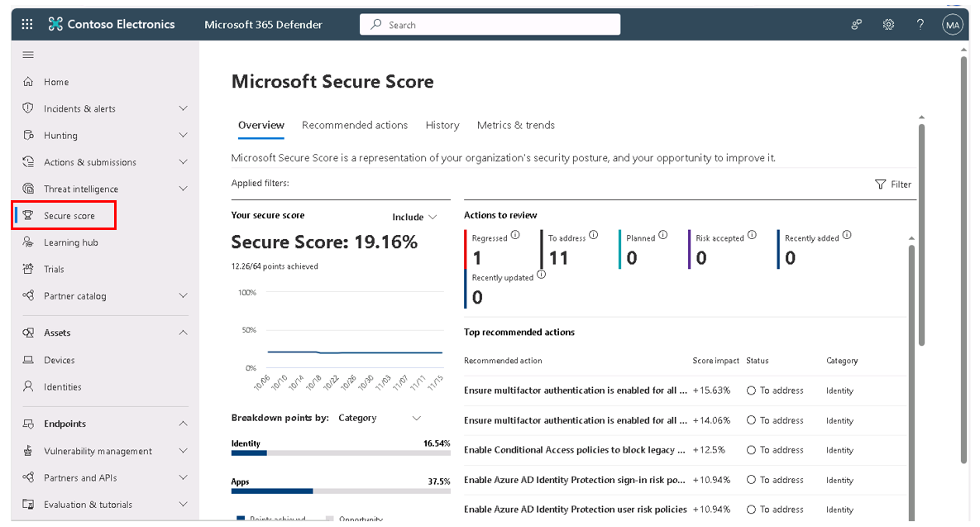Click the MA account avatar
The height and width of the screenshot is (527, 980).
(953, 25)
